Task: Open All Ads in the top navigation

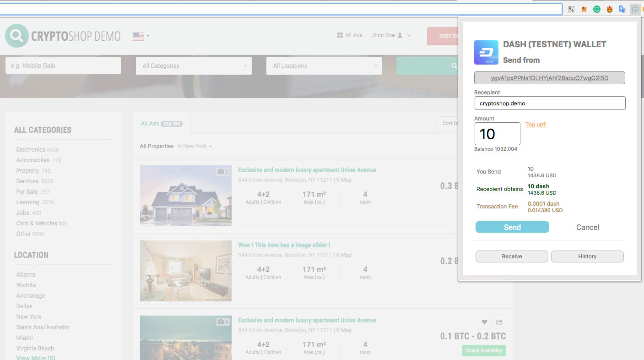Action: point(350,35)
